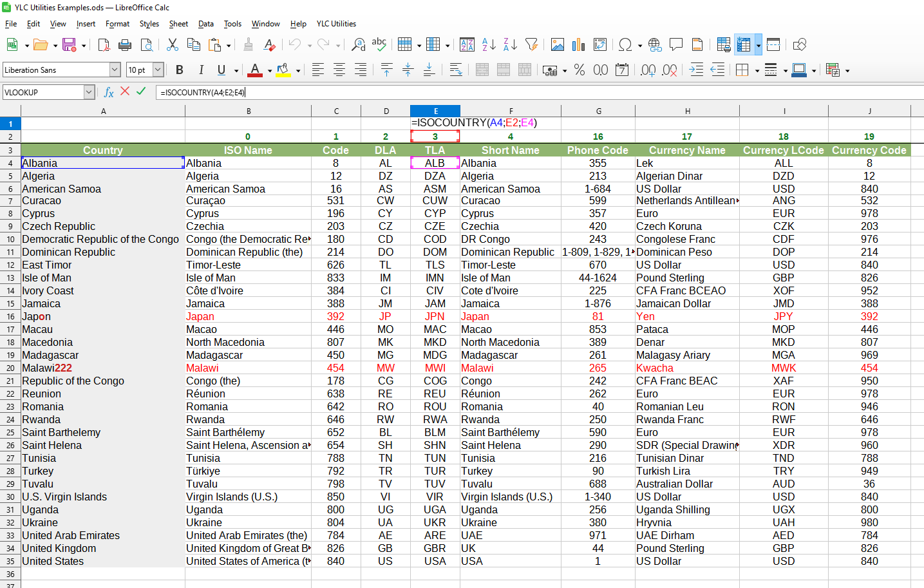Sort ascending with the A-Z arrow icon
This screenshot has width=924, height=588.
point(489,44)
